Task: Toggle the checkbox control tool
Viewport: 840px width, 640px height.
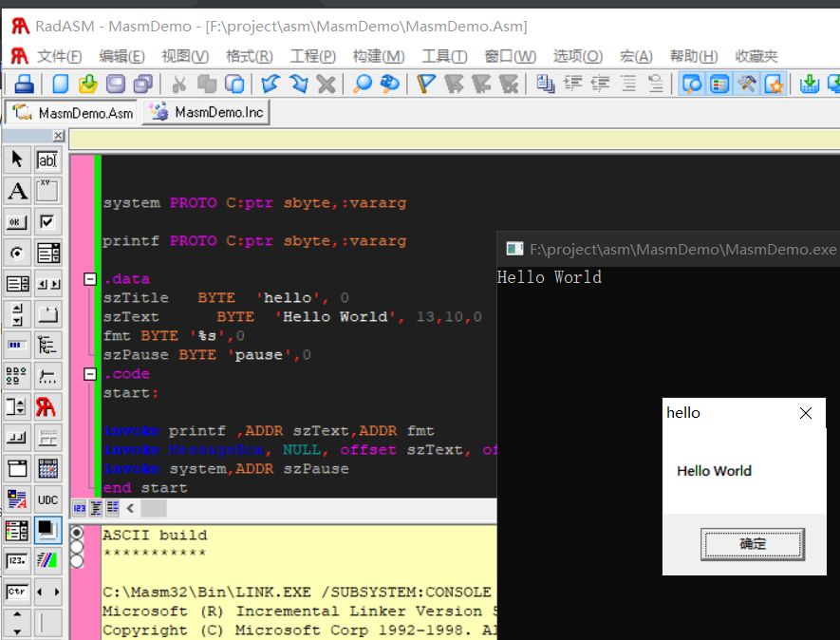Action: 47,221
